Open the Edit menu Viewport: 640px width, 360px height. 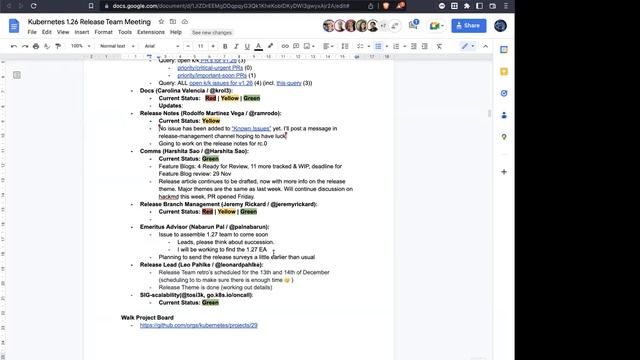47,32
